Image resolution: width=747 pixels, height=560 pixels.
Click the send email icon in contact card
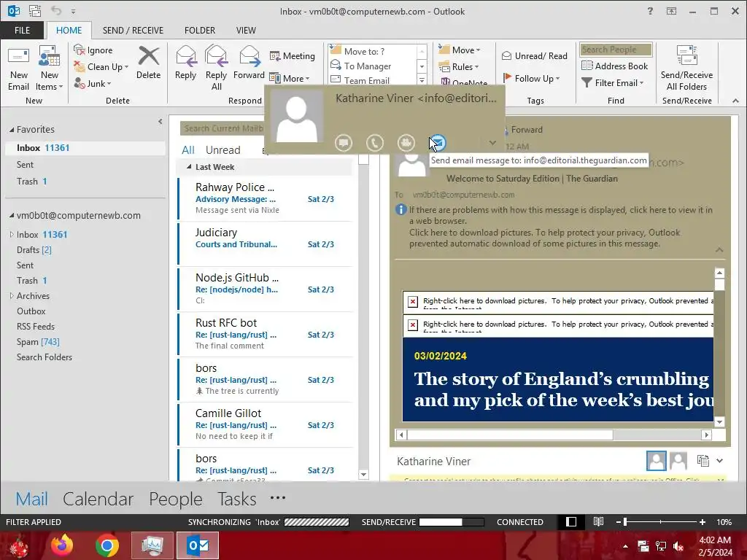(x=438, y=142)
